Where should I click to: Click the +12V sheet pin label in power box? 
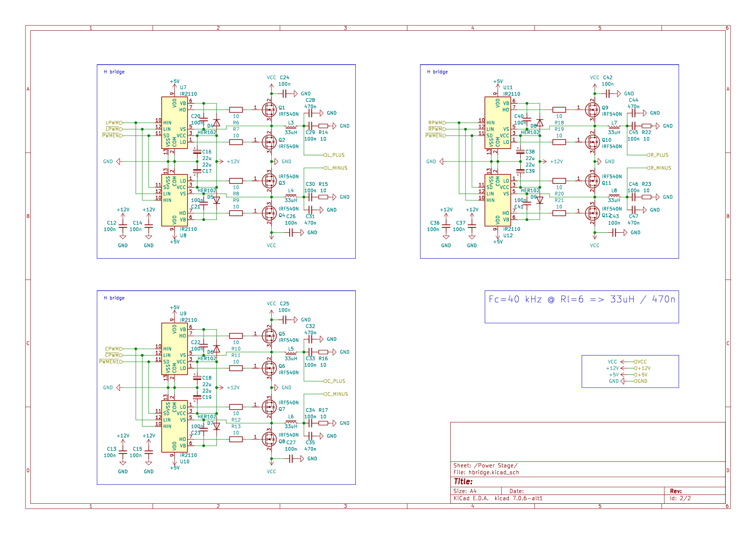point(642,368)
